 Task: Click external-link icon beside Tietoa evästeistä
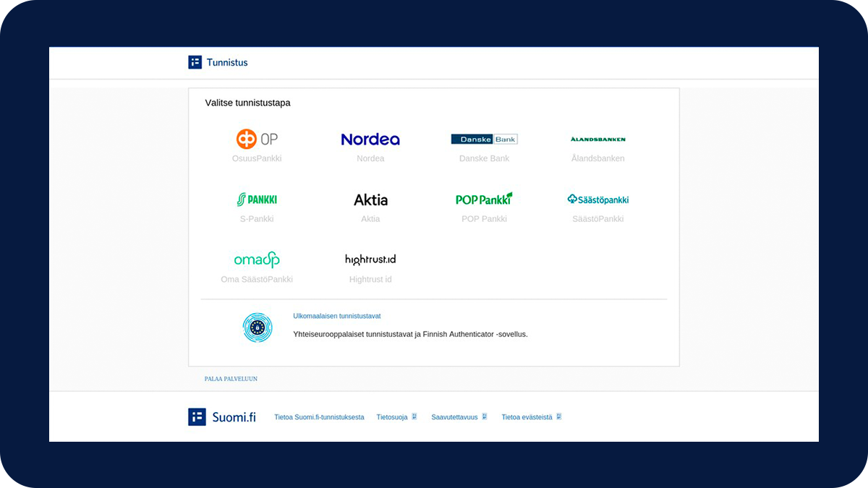pos(559,416)
